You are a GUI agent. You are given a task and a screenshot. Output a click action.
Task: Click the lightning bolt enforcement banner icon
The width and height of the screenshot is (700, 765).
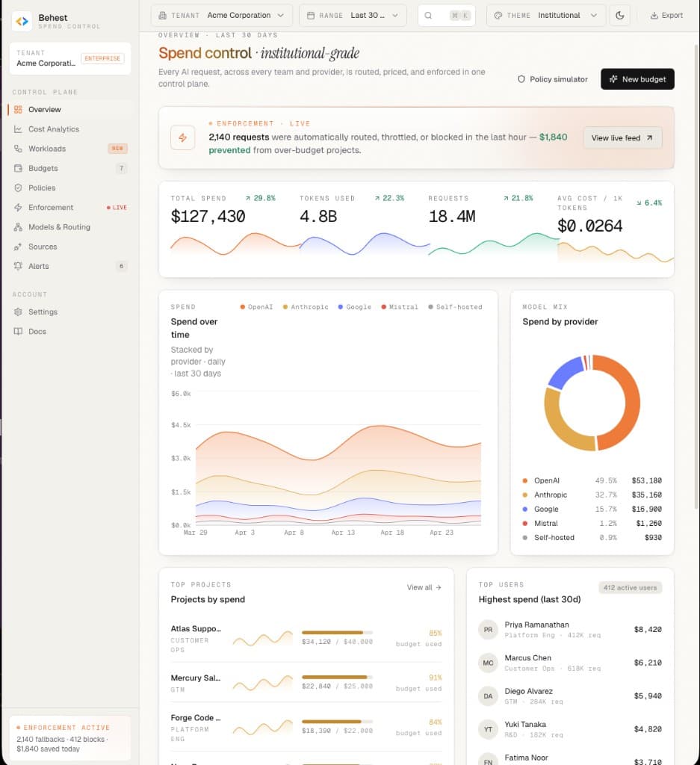(182, 137)
